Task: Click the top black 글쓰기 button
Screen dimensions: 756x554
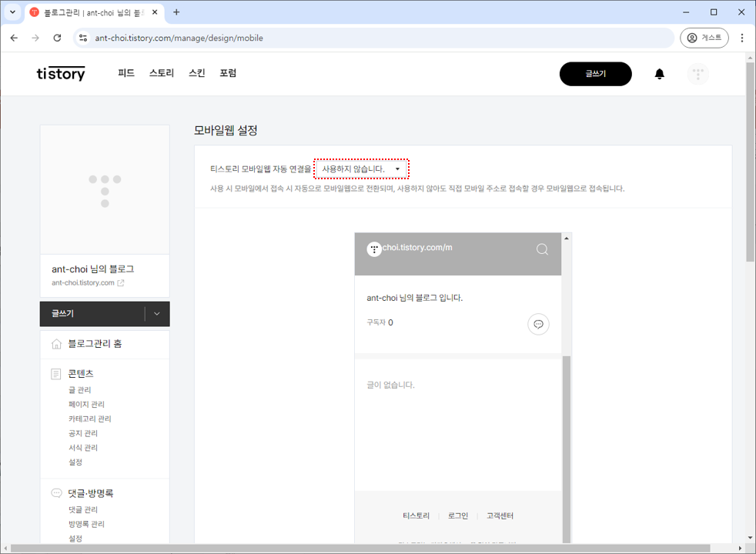Action: (595, 74)
